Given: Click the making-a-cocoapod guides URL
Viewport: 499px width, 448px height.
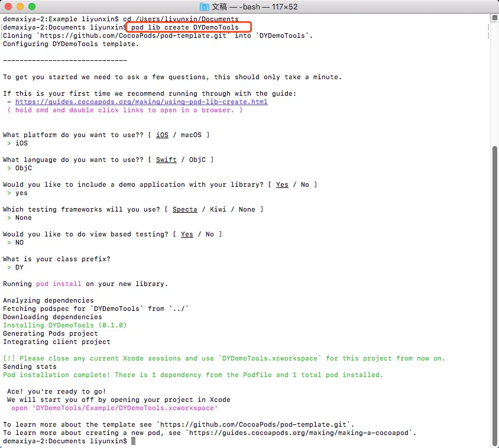Looking at the screenshot, I should point(299,433).
